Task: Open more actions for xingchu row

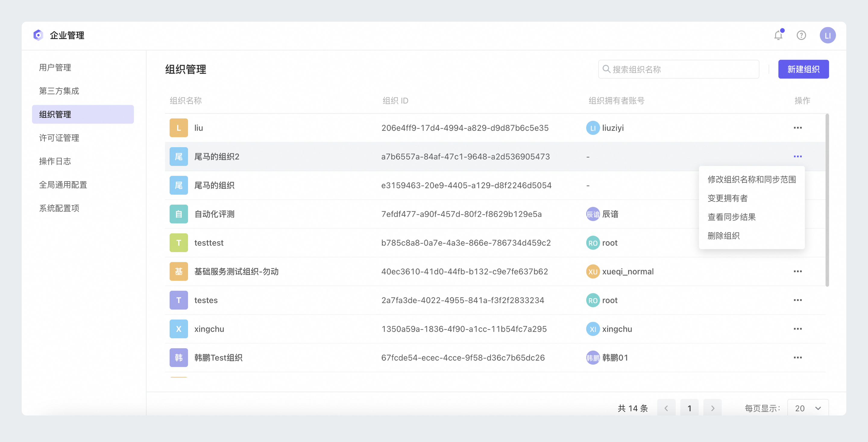Action: pos(797,329)
